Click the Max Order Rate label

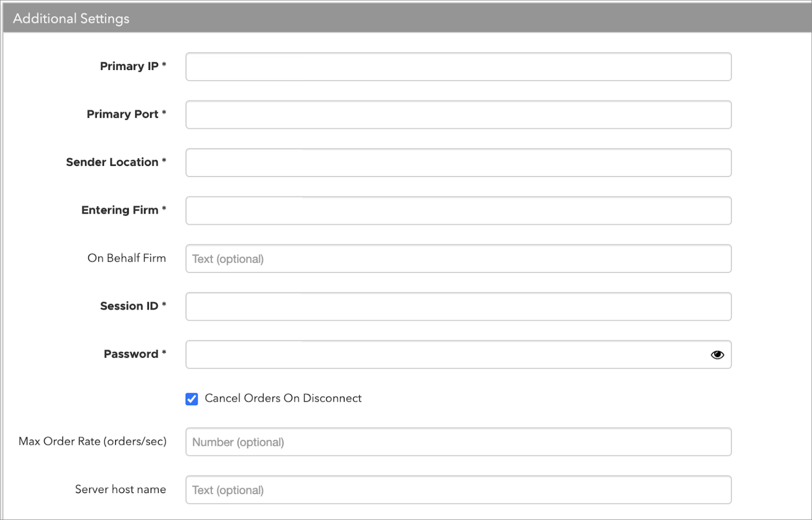pos(93,441)
